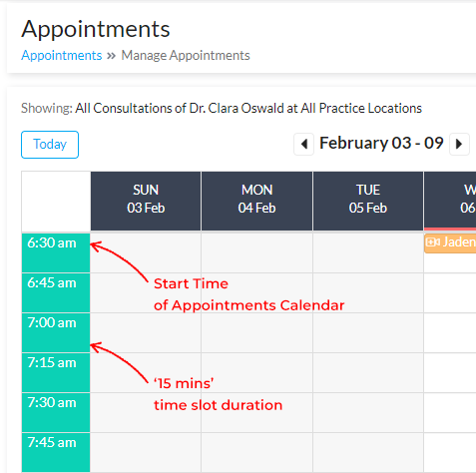Select Wednesday 7:15 am empty slot
The height and width of the screenshot is (473, 476).
coord(450,372)
